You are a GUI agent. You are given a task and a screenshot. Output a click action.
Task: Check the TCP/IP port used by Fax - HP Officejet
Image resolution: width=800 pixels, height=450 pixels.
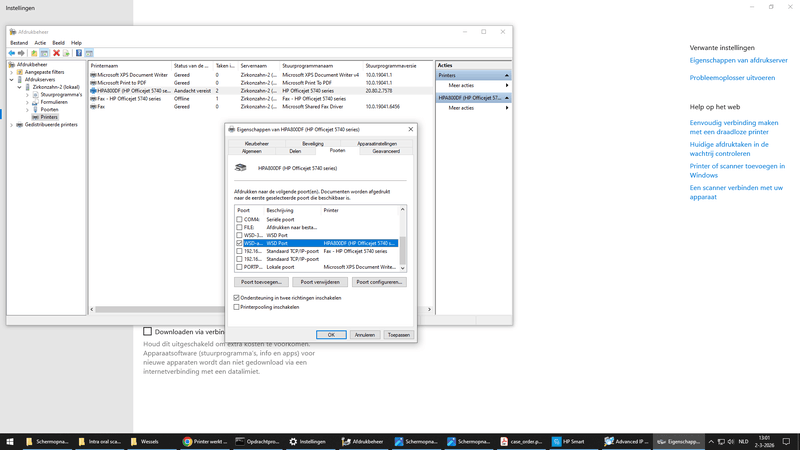239,251
